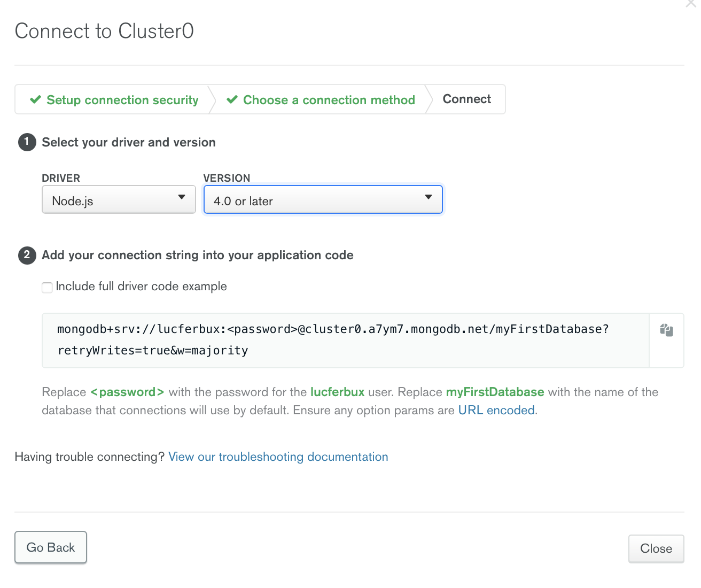Click the green myFirstDatabase text
The image size is (701, 588).
click(495, 392)
